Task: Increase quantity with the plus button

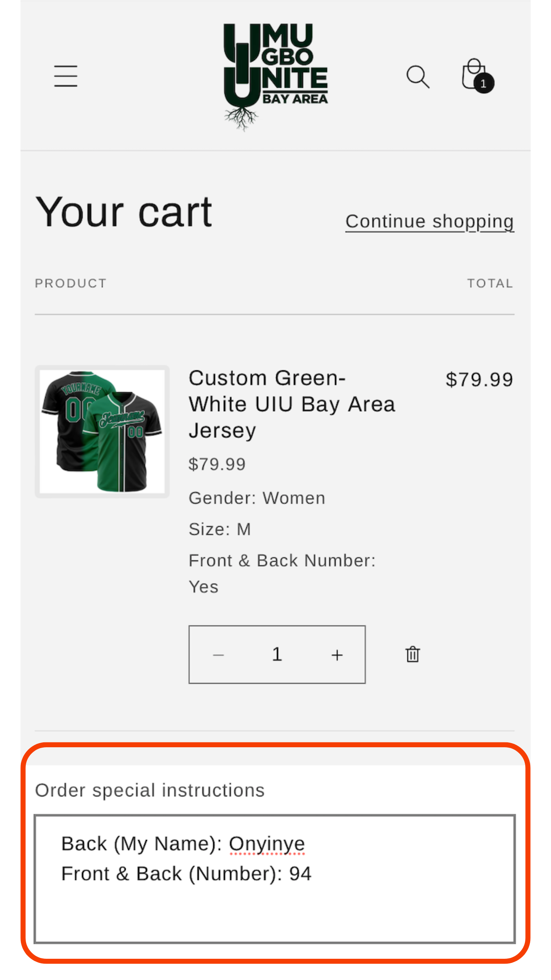Action: point(337,655)
